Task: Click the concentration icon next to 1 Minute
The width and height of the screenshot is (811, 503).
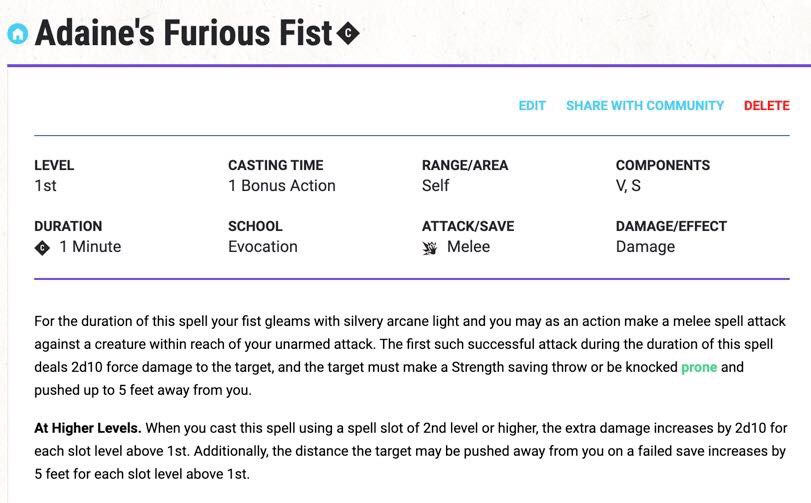Action: click(x=42, y=247)
